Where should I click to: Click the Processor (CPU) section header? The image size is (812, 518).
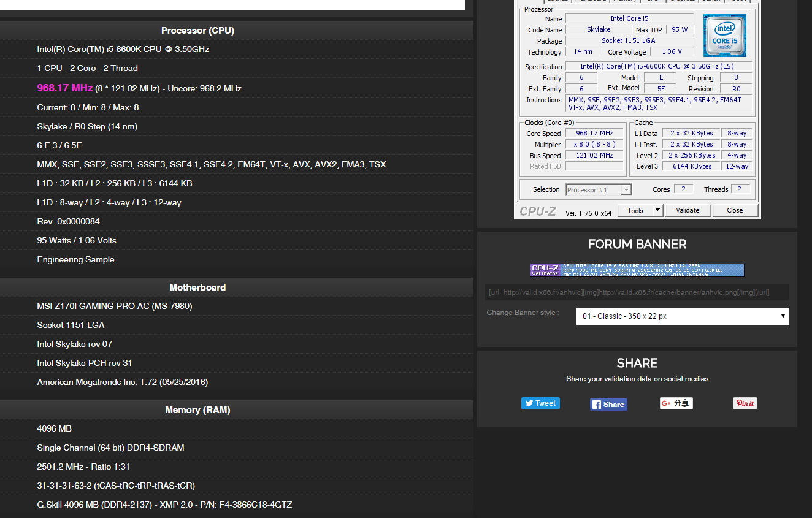(x=197, y=31)
